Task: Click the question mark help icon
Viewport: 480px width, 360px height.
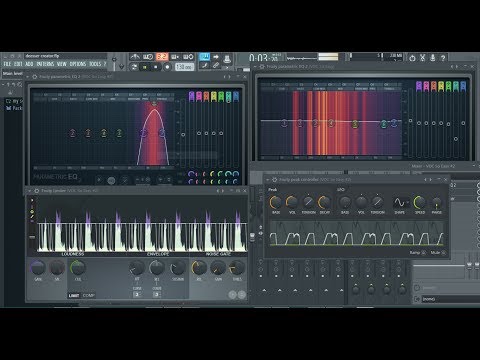Action: [443, 58]
